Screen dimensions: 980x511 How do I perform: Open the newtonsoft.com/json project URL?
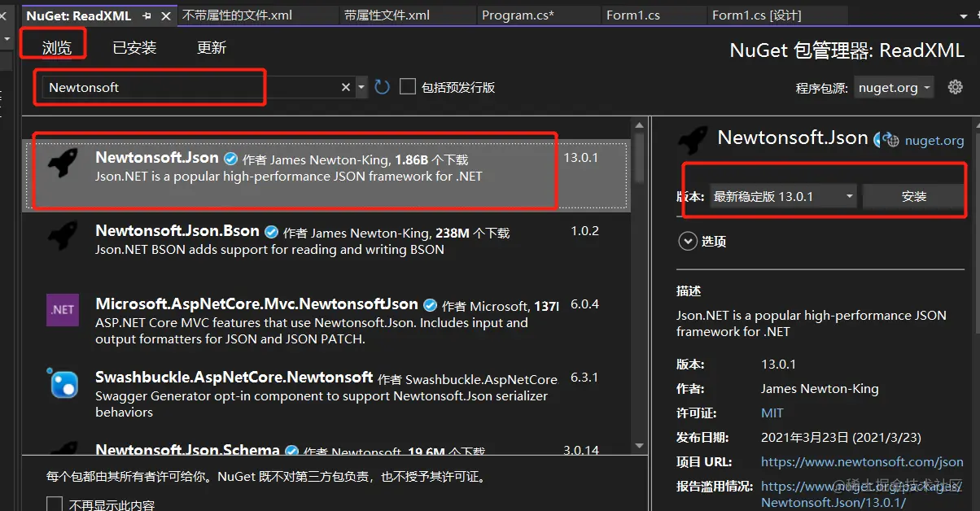tap(862, 461)
